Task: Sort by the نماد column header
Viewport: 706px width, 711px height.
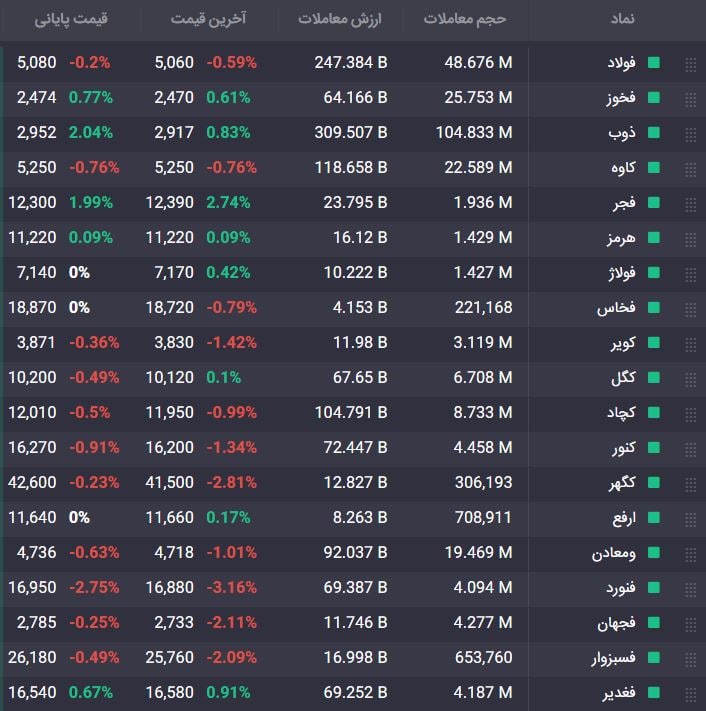Action: click(622, 19)
